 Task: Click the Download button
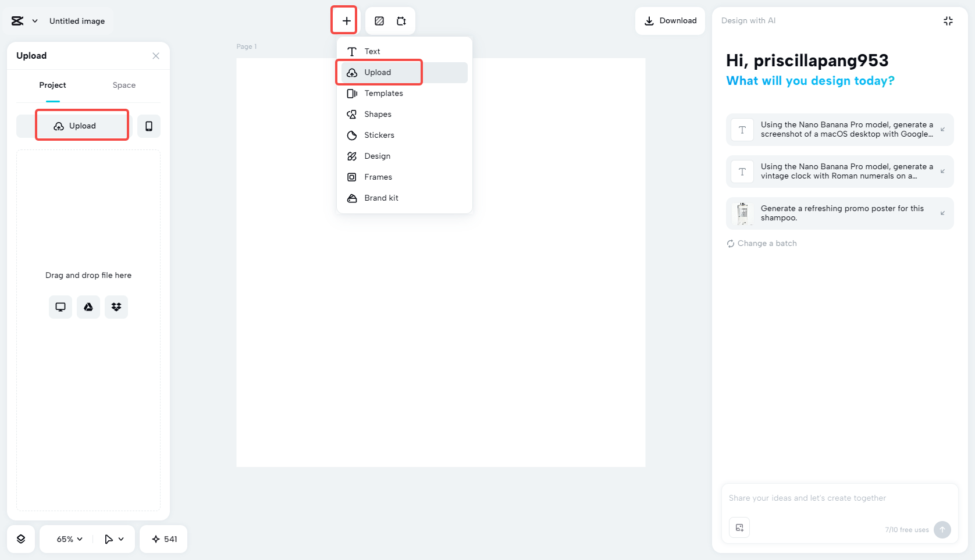click(670, 20)
